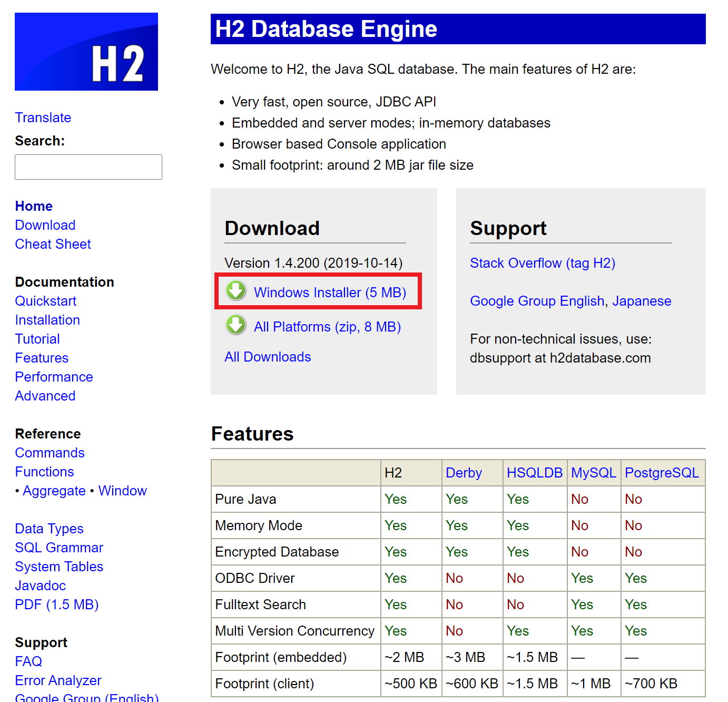Open the Error Analyzer page
Image resolution: width=728 pixels, height=702 pixels.
pyautogui.click(x=58, y=680)
